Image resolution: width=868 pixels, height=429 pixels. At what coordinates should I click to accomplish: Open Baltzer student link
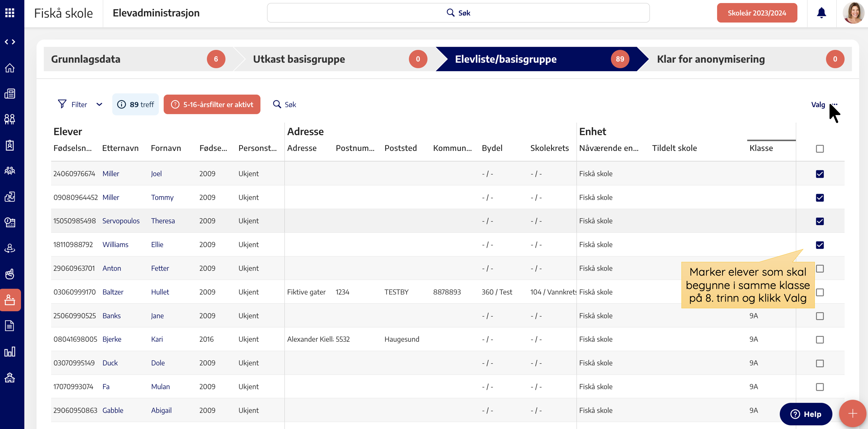[112, 292]
